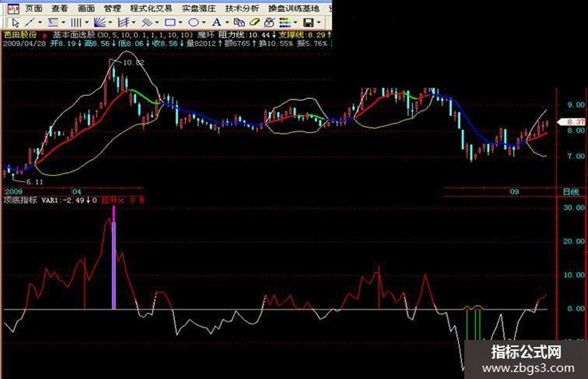Viewport: 588px width, 379px height.
Task: Select the horizontal retracement lines tool
Action: click(x=53, y=23)
